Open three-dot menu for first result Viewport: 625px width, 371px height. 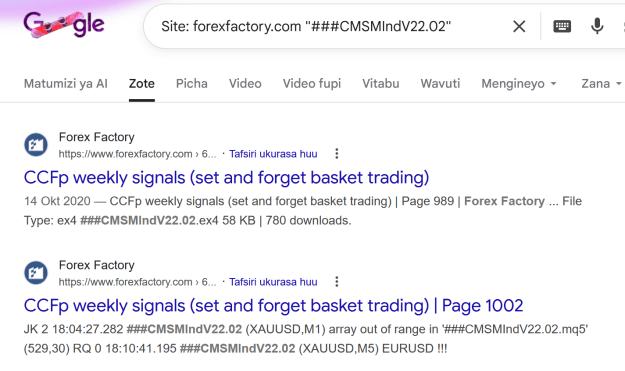click(337, 154)
